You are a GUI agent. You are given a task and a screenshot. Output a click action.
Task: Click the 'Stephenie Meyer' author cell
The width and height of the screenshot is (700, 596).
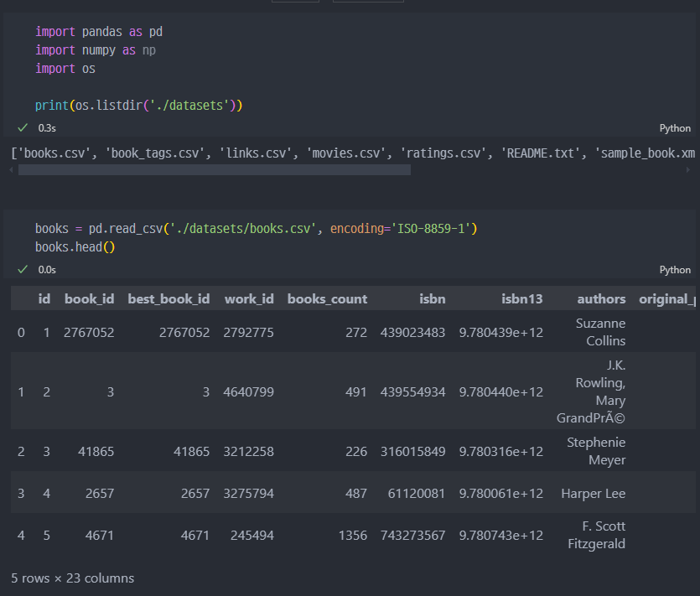[x=596, y=451]
